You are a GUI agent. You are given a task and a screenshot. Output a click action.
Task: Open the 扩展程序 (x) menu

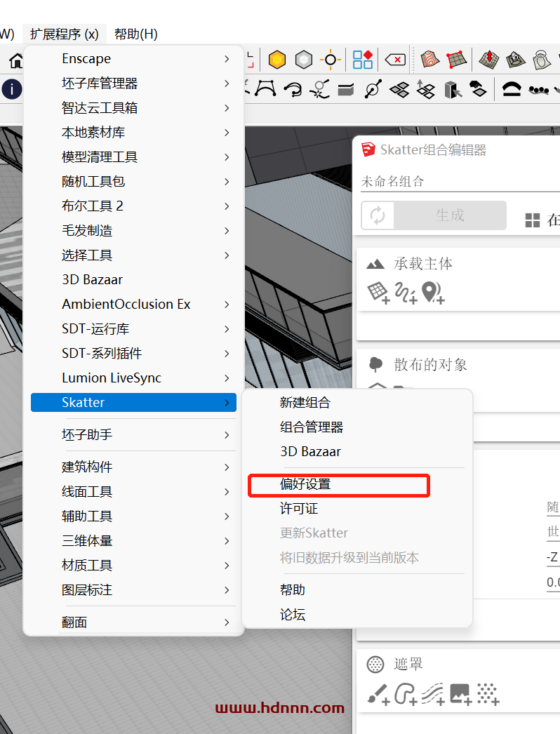(x=64, y=34)
